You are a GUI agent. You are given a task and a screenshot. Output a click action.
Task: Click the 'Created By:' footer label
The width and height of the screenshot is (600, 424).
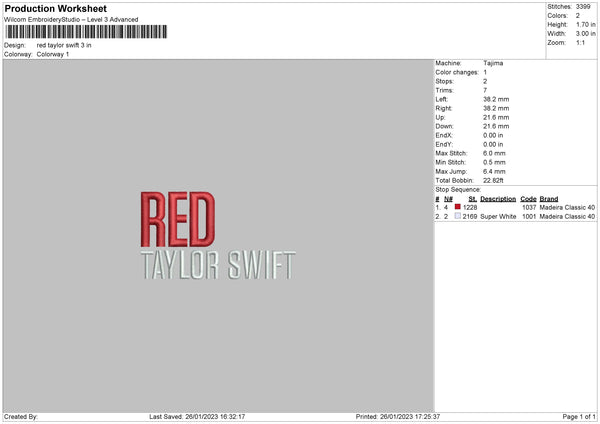pos(21,416)
